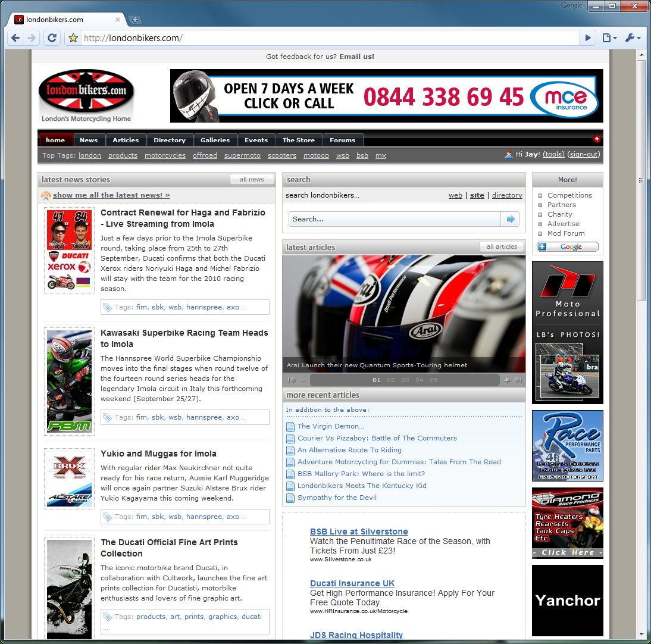The height and width of the screenshot is (644, 651).
Task: Select slide 03 in the articles slideshow
Action: pyautogui.click(x=405, y=380)
